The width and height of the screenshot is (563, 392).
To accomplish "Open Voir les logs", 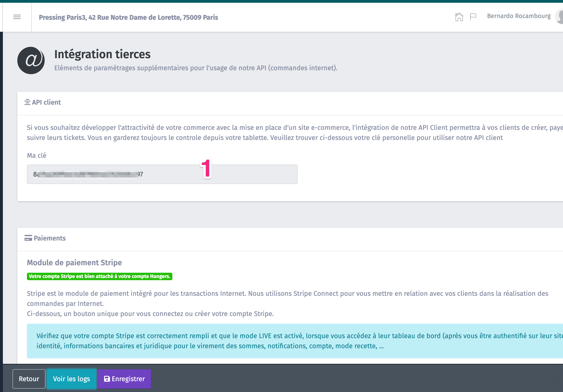I will (71, 379).
